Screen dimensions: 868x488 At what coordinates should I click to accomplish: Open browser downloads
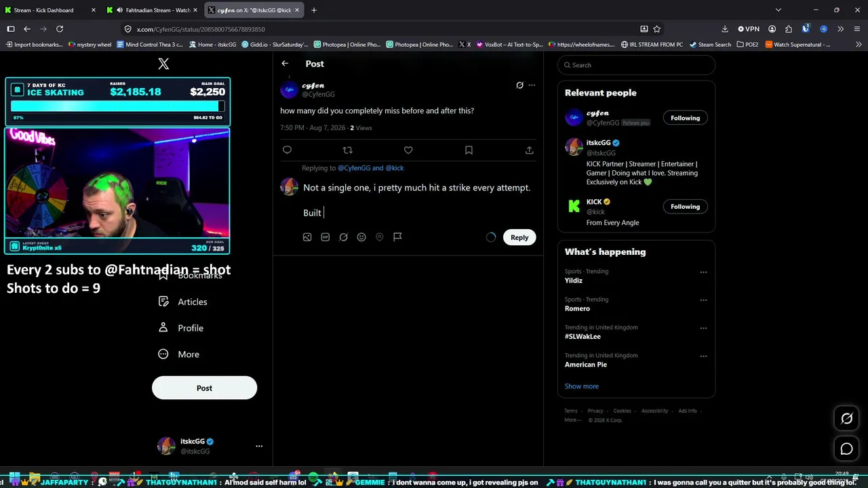[725, 29]
